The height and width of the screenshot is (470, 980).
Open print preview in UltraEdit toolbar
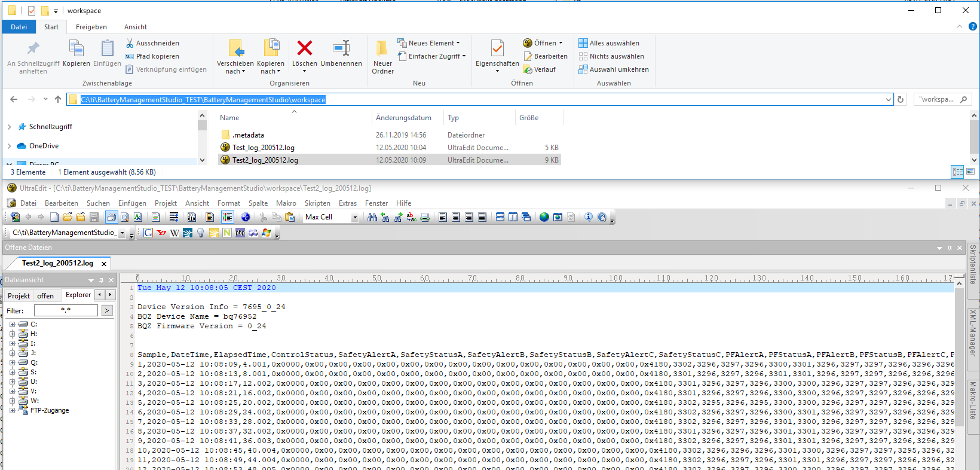(x=125, y=217)
